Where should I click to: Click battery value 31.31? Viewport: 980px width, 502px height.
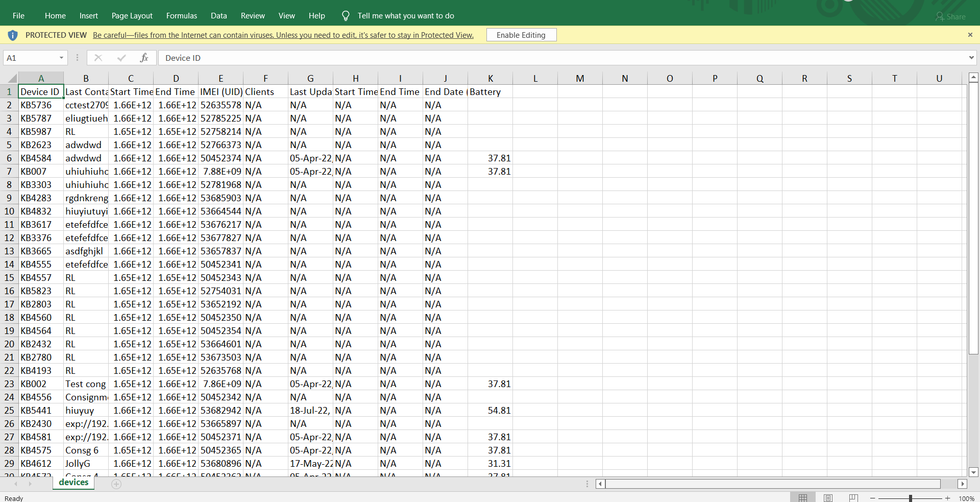pos(490,464)
